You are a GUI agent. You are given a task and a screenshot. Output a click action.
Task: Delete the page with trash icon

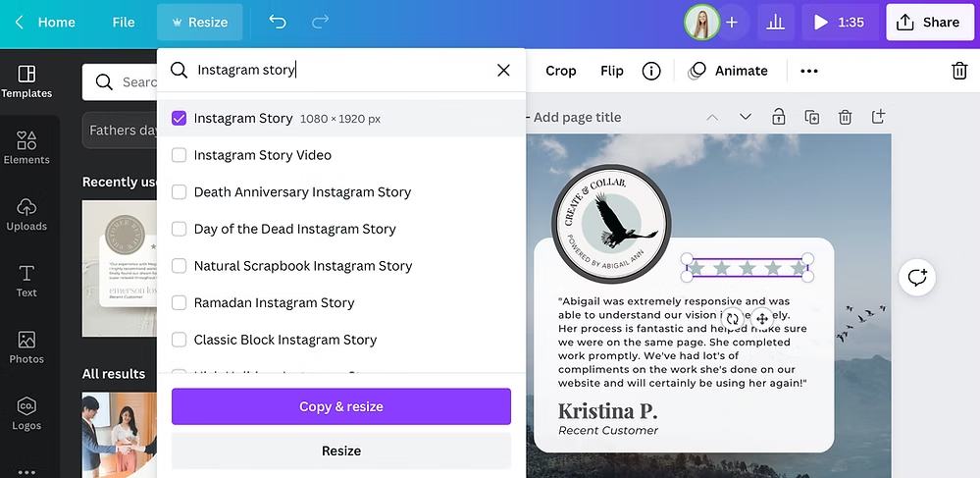point(845,117)
